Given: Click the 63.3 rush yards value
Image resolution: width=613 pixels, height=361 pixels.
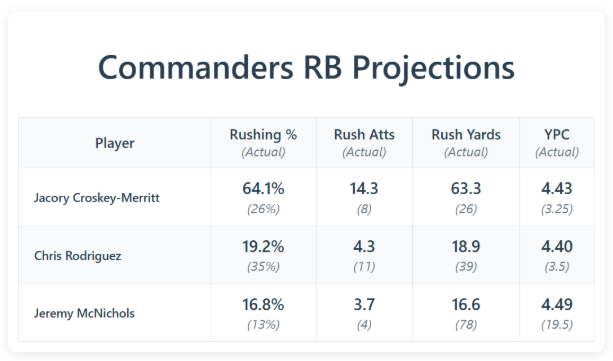Looking at the screenshot, I should pyautogui.click(x=466, y=189).
